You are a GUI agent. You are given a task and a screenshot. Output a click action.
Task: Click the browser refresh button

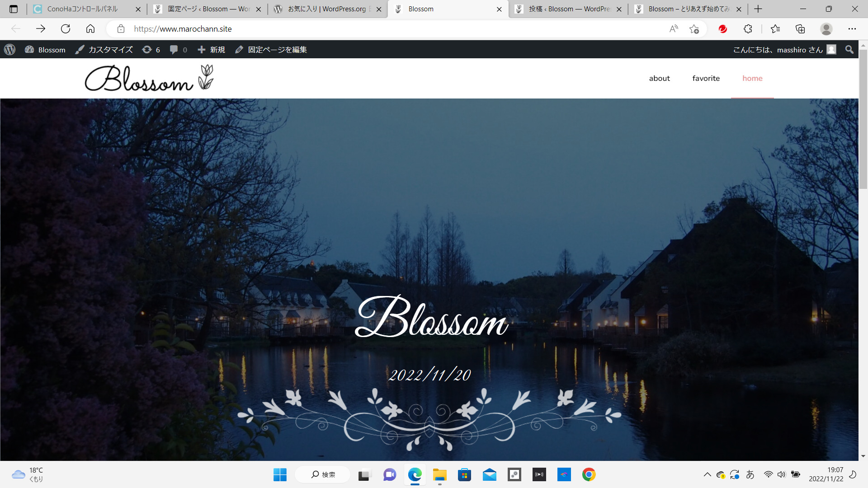click(x=66, y=29)
